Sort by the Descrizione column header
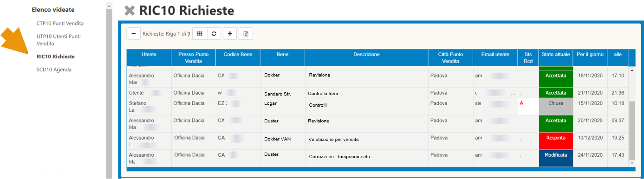The width and height of the screenshot is (644, 179). (x=366, y=58)
